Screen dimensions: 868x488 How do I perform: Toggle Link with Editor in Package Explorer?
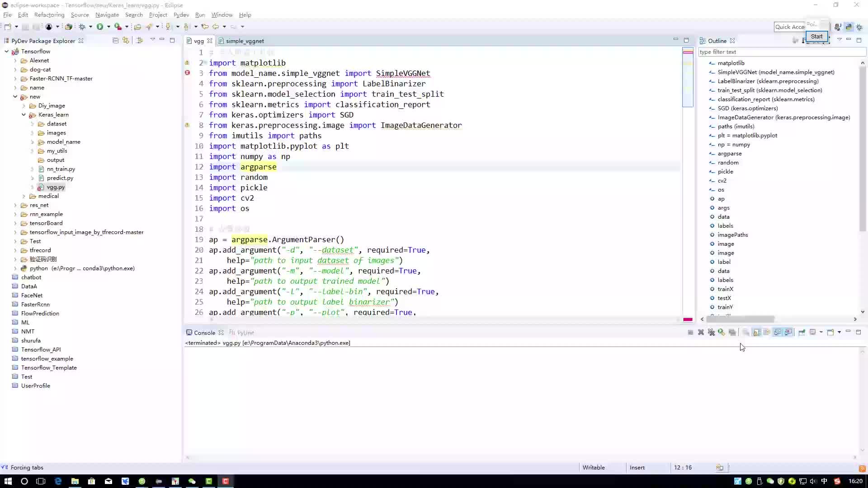click(x=126, y=40)
